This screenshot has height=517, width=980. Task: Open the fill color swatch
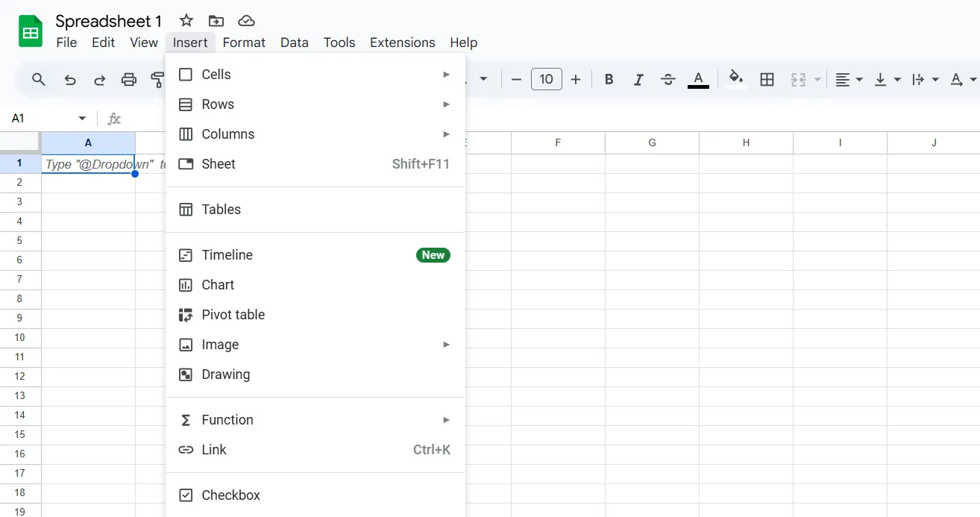(x=736, y=79)
